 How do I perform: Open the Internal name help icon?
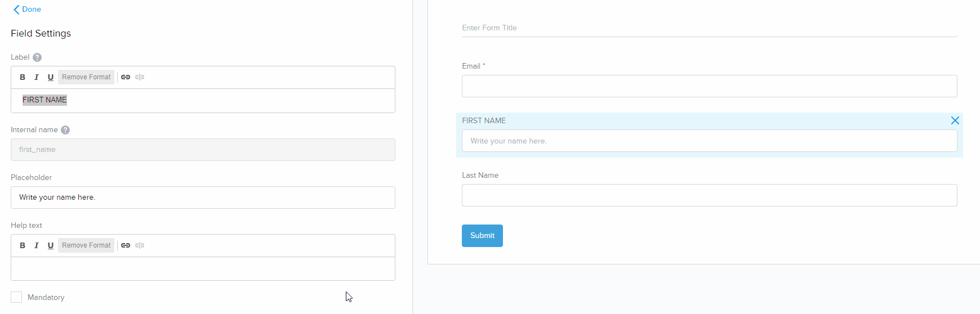[x=65, y=130]
